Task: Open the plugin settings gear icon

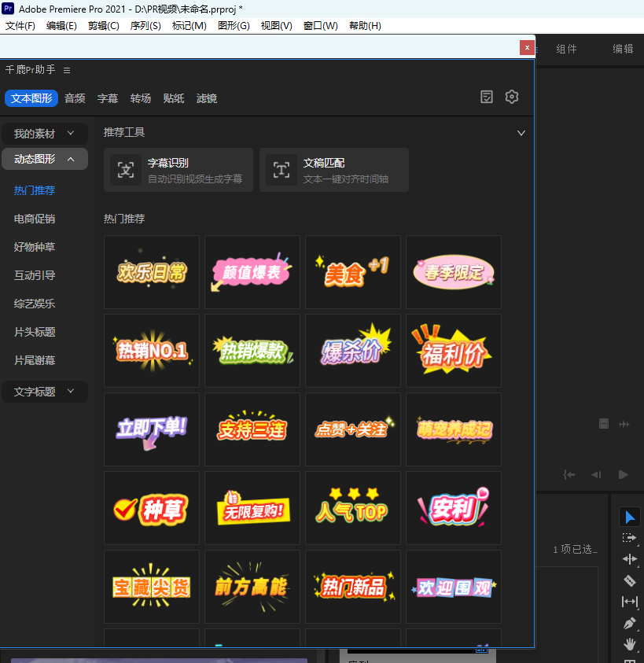Action: click(511, 96)
